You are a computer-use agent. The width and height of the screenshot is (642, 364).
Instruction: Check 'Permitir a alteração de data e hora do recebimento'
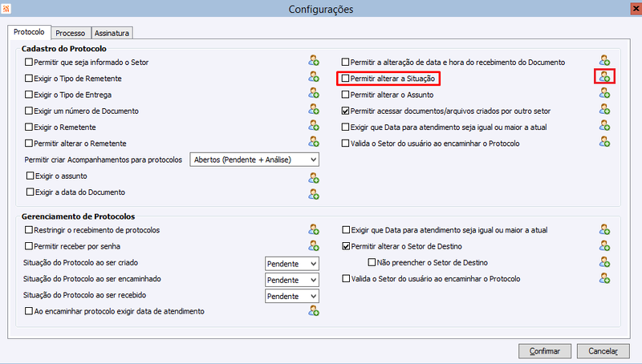(346, 63)
